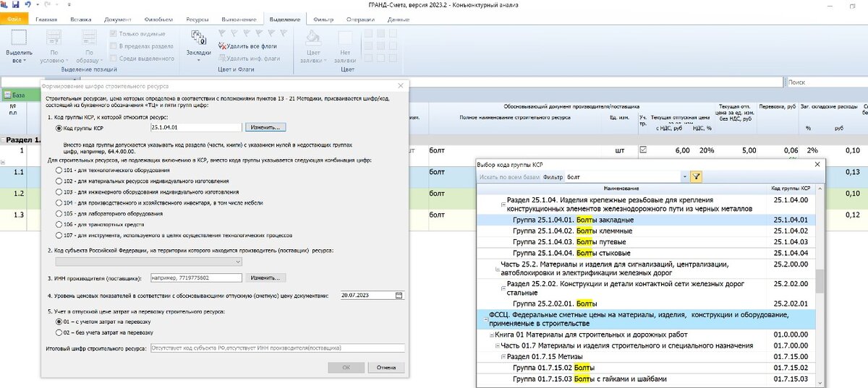This screenshot has height=388, width=868.
Task: Select '01 – с учетом затрат на перевозку'
Action: 59,322
